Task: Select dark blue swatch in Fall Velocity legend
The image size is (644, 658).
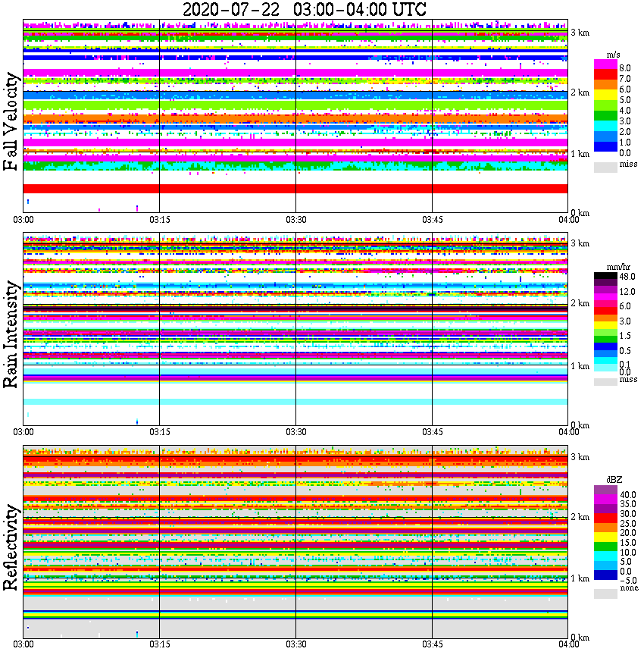Action: [x=605, y=146]
